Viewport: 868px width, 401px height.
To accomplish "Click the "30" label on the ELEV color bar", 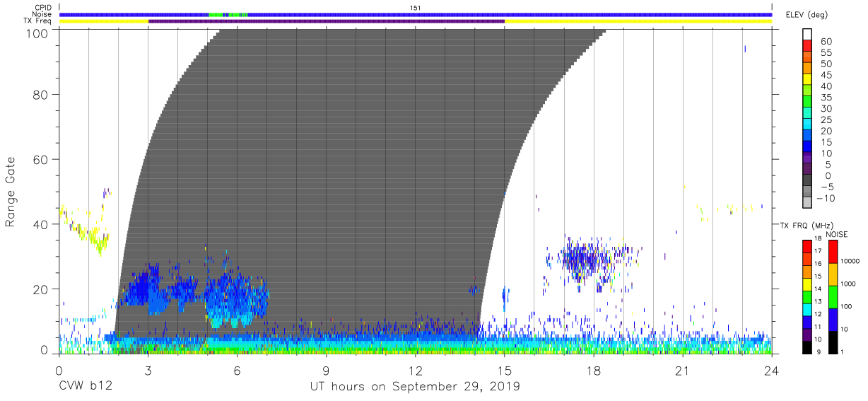I will (x=826, y=108).
